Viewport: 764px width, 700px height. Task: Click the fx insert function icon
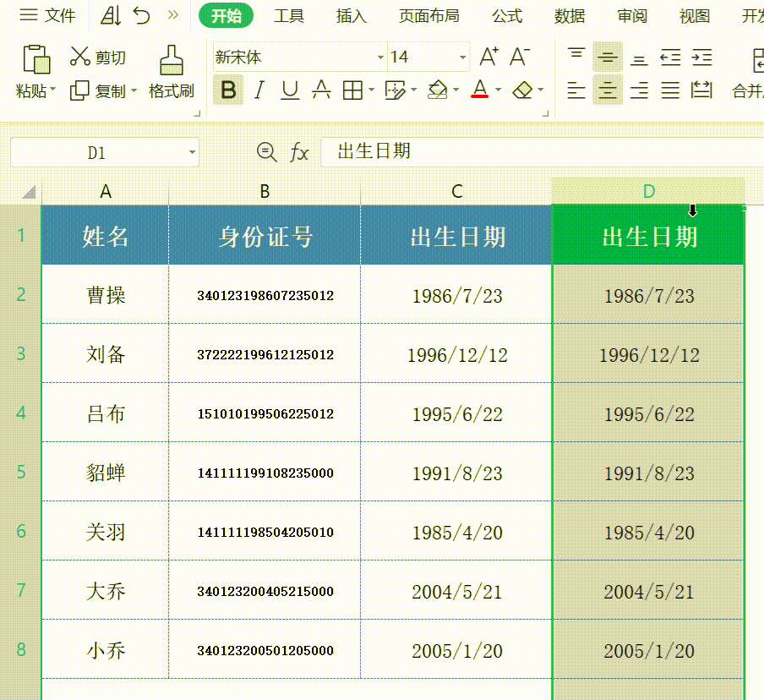pos(299,152)
